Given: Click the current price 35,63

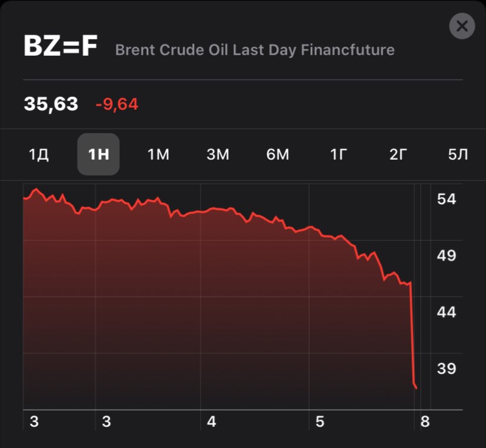Looking at the screenshot, I should pos(51,105).
